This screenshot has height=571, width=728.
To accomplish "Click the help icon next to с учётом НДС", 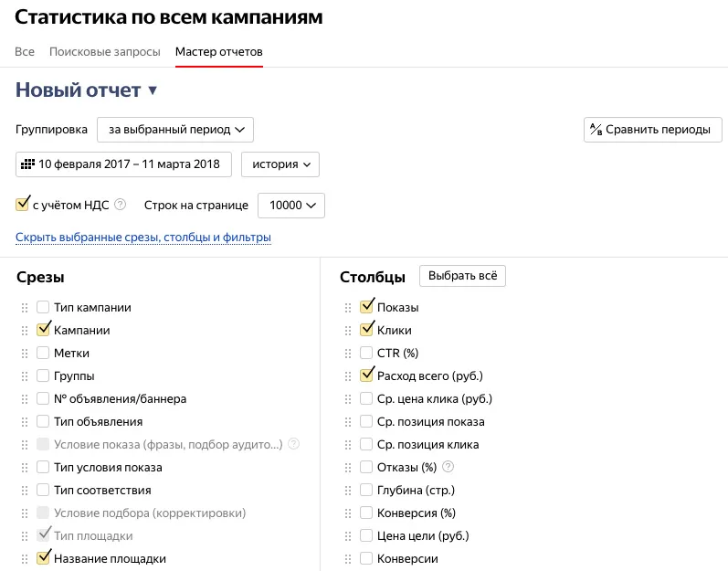I will (121, 205).
